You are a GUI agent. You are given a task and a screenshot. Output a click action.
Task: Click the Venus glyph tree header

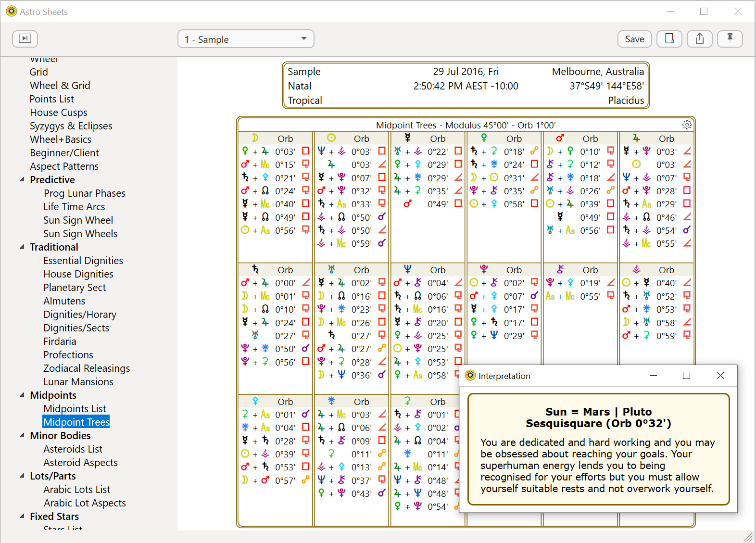pyautogui.click(x=484, y=138)
